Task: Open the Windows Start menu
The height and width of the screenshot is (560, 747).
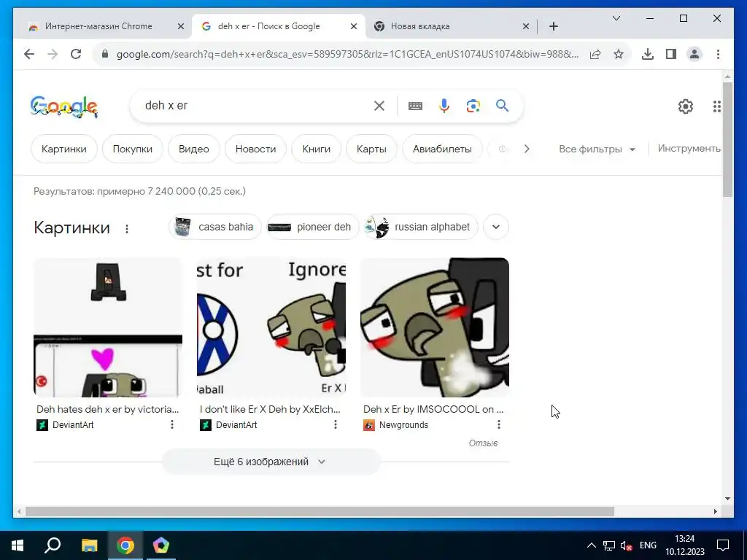Action: pyautogui.click(x=18, y=545)
